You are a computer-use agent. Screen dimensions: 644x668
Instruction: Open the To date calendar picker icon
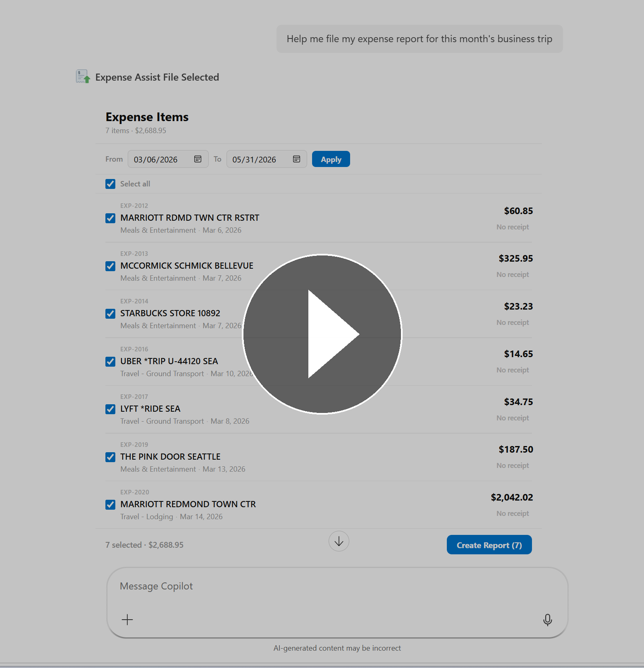pyautogui.click(x=296, y=159)
